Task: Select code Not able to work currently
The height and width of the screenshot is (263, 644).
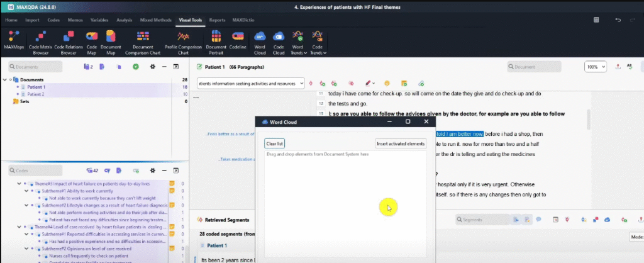Action: pyautogui.click(x=102, y=198)
